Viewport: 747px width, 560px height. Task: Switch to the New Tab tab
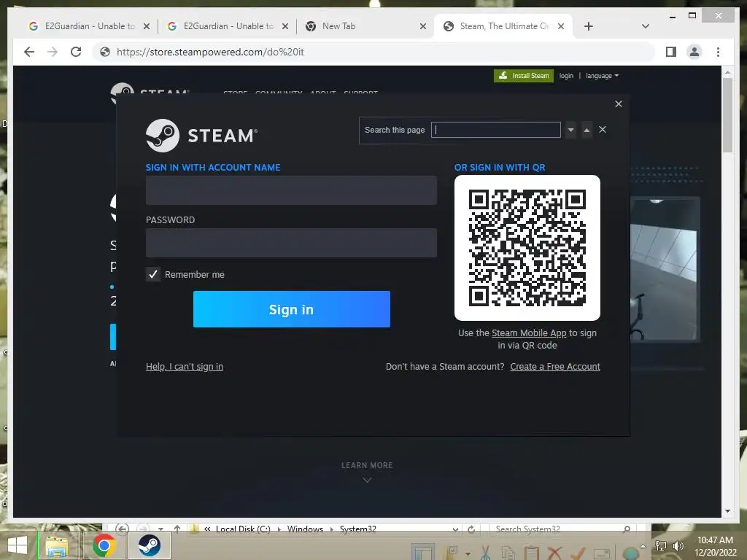click(365, 26)
